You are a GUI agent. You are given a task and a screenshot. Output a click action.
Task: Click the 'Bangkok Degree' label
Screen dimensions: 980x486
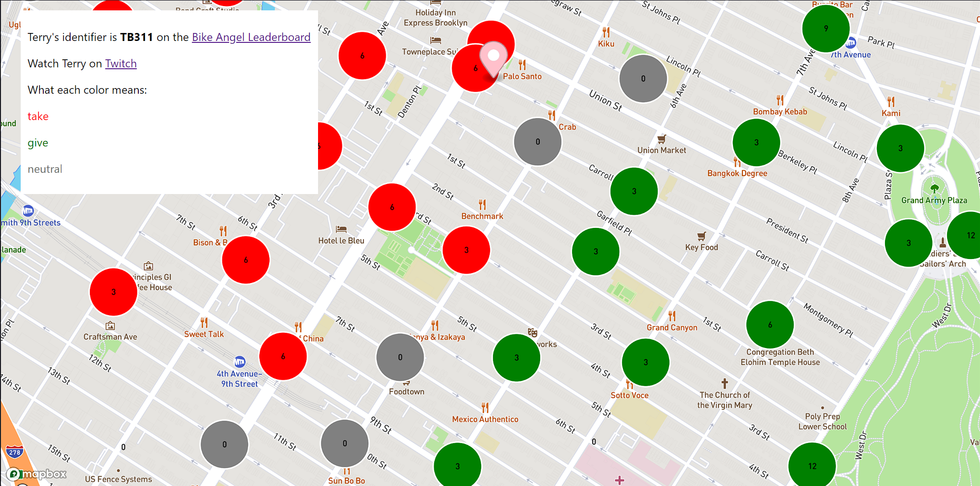click(737, 173)
